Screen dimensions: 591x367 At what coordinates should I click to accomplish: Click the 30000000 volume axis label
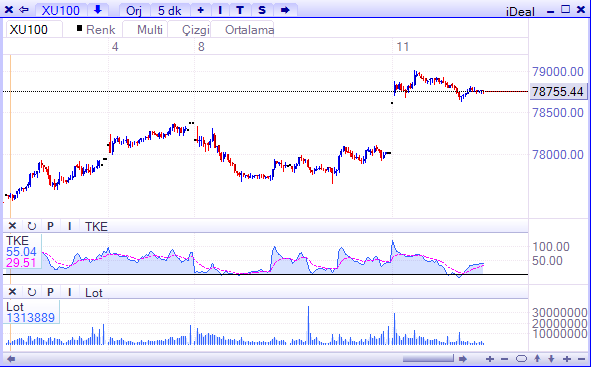click(x=559, y=312)
